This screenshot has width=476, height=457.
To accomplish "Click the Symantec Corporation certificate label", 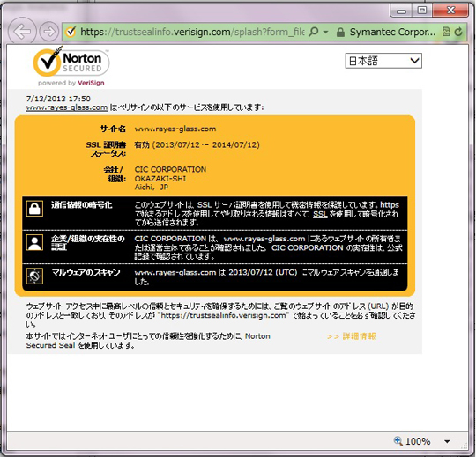I will click(392, 32).
